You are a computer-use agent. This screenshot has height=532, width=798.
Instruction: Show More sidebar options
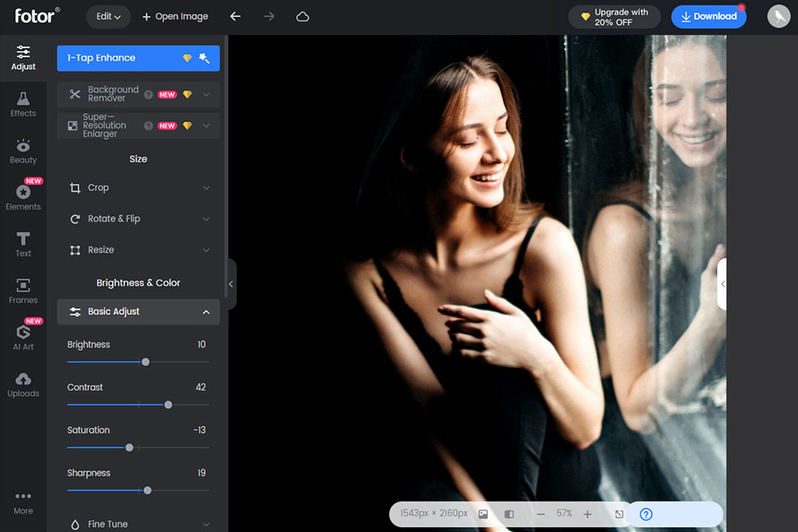coord(23,503)
